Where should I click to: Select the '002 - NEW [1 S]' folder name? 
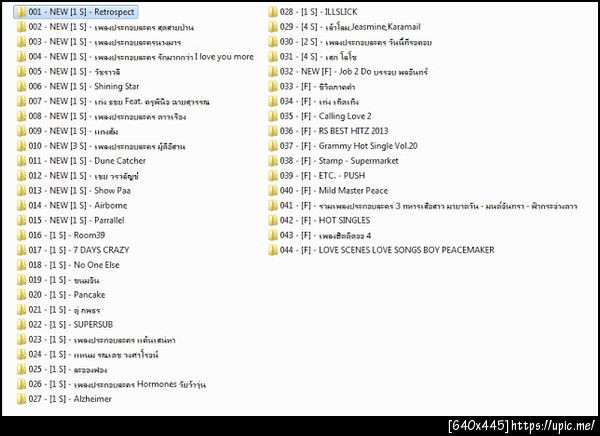pos(111,27)
